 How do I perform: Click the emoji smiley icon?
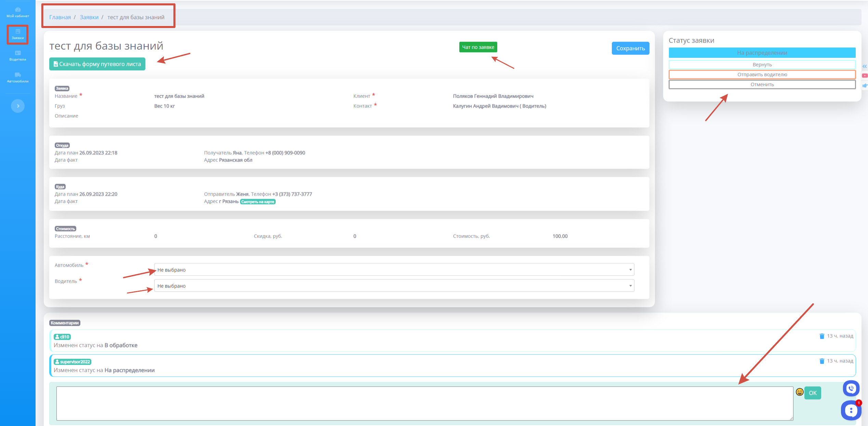[x=799, y=392]
